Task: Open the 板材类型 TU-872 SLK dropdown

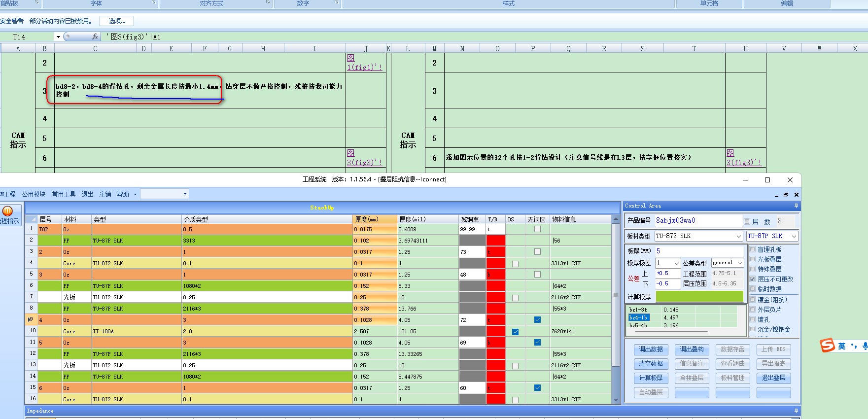Action: [x=739, y=236]
